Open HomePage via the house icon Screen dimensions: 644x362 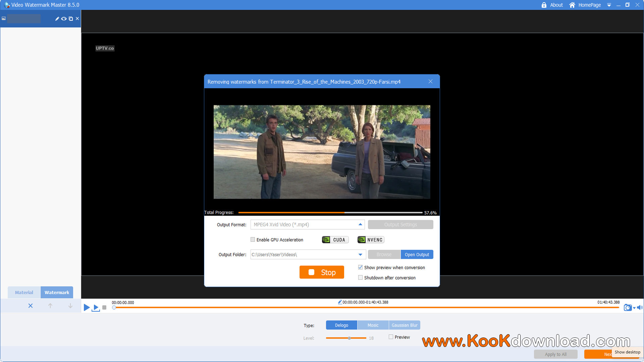pos(572,5)
